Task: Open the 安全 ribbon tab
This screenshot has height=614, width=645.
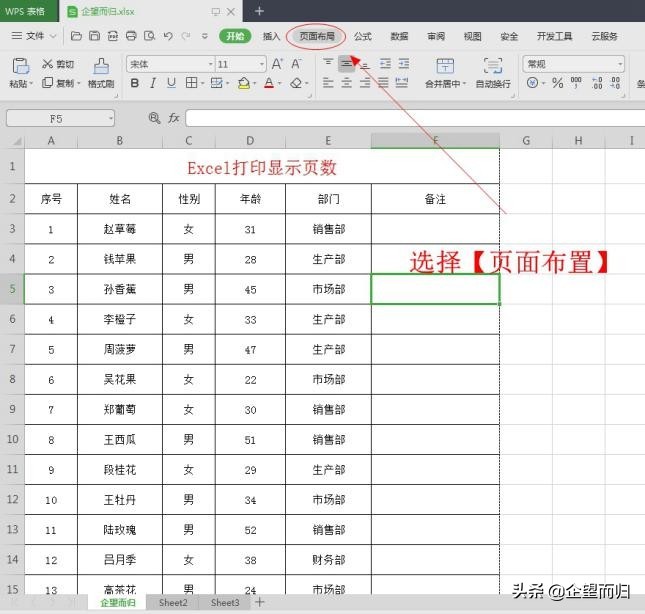Action: pos(509,36)
